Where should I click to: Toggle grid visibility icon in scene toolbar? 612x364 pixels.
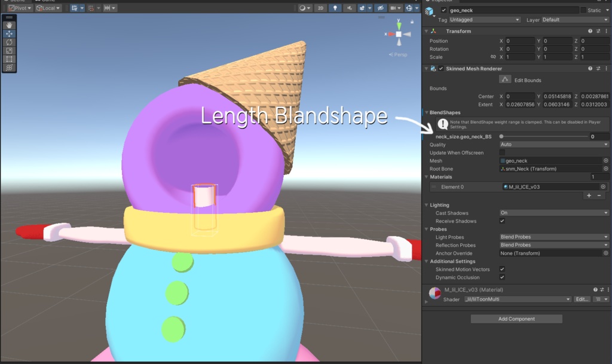point(74,8)
